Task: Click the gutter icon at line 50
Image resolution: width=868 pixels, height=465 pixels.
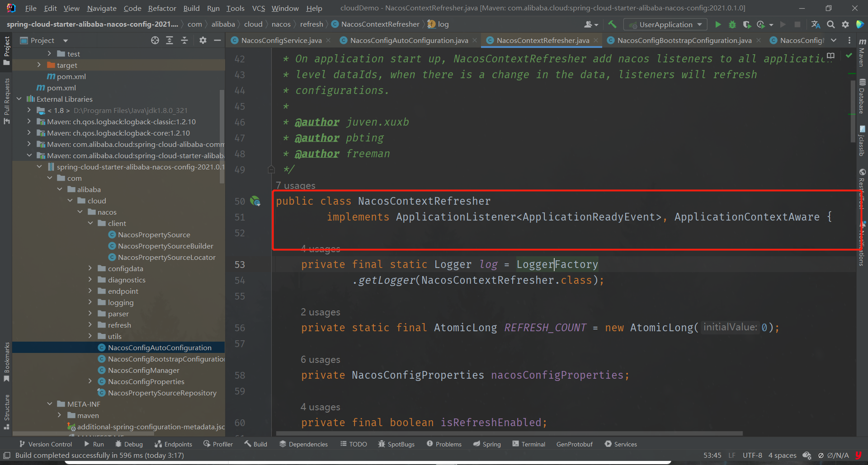Action: (x=255, y=201)
